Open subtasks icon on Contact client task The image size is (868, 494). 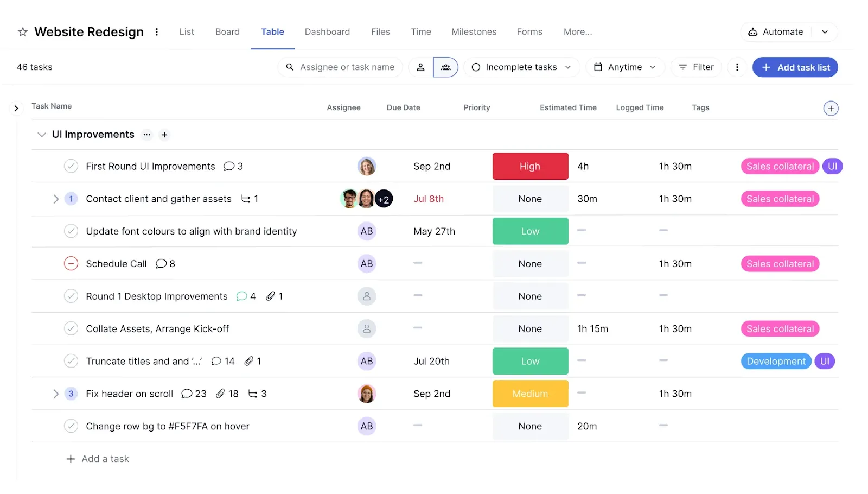click(249, 199)
